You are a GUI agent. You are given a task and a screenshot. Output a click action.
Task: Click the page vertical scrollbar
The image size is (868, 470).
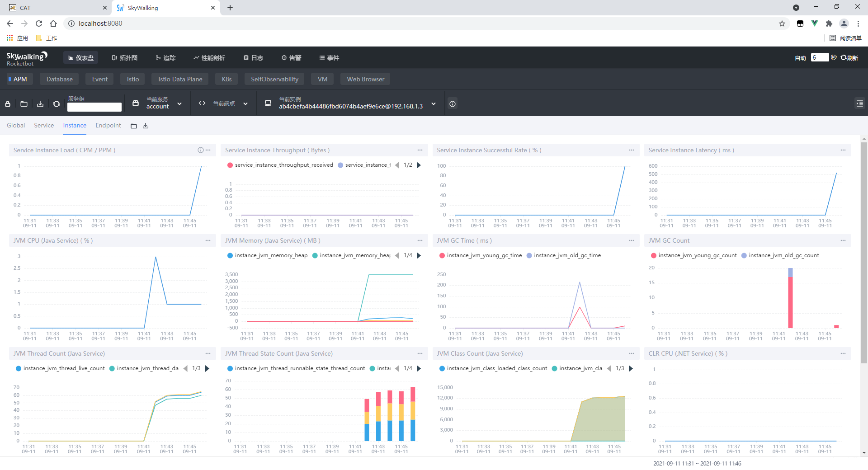coord(864,253)
